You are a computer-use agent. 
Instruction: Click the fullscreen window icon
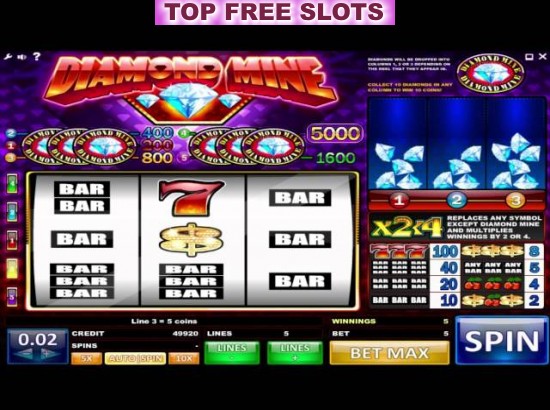529,56
